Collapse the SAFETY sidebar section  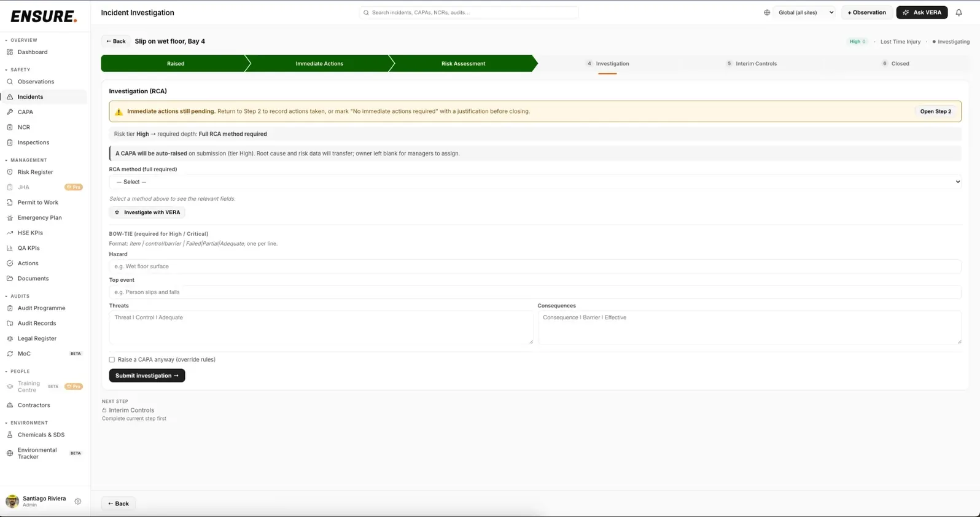pos(18,70)
